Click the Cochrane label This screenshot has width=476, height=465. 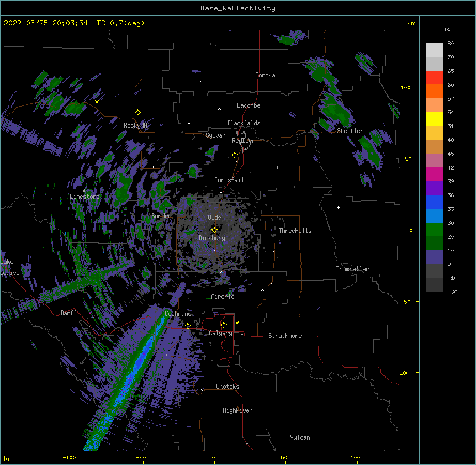coord(178,314)
